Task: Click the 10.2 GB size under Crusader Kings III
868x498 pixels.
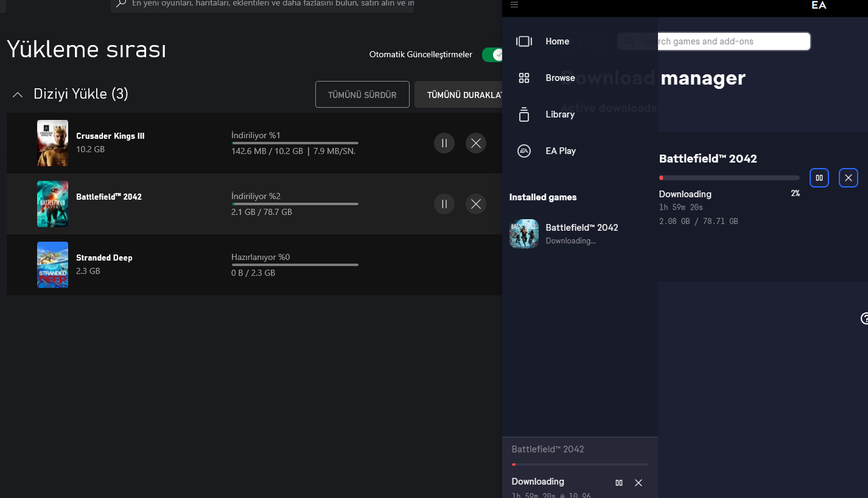Action: click(91, 149)
